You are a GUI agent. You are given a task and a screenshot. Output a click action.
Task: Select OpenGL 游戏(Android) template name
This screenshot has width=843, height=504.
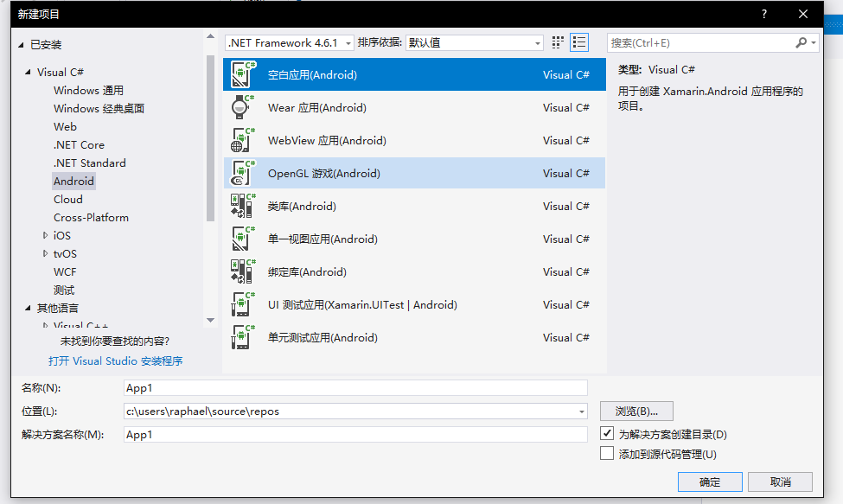click(x=323, y=174)
